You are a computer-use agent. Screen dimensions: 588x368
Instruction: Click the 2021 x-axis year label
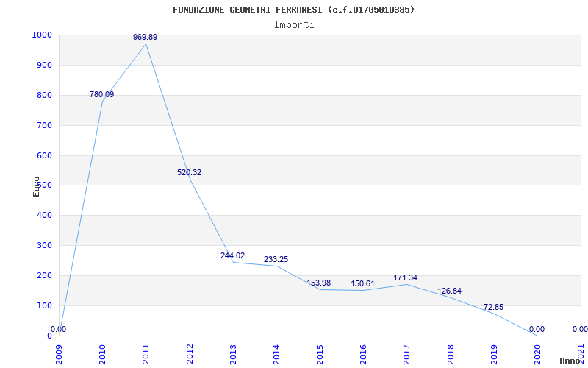click(581, 354)
